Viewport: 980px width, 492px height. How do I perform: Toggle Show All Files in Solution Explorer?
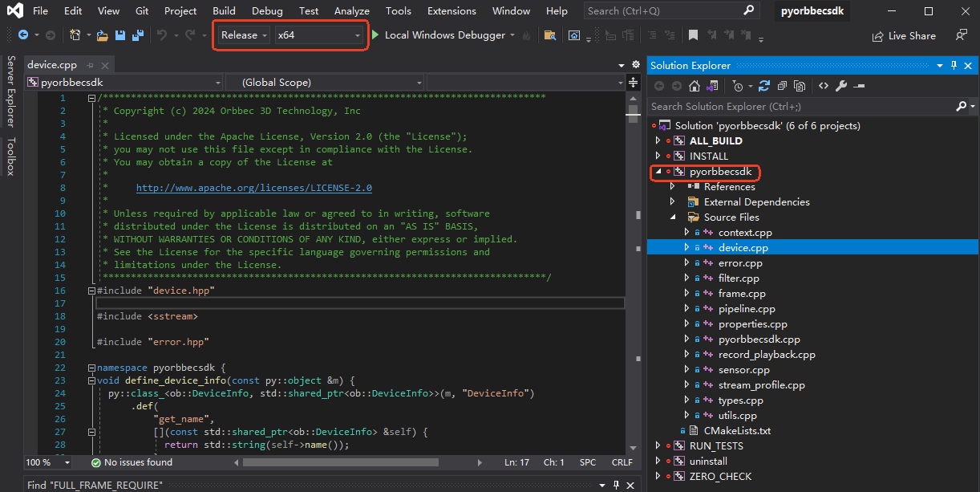point(800,86)
